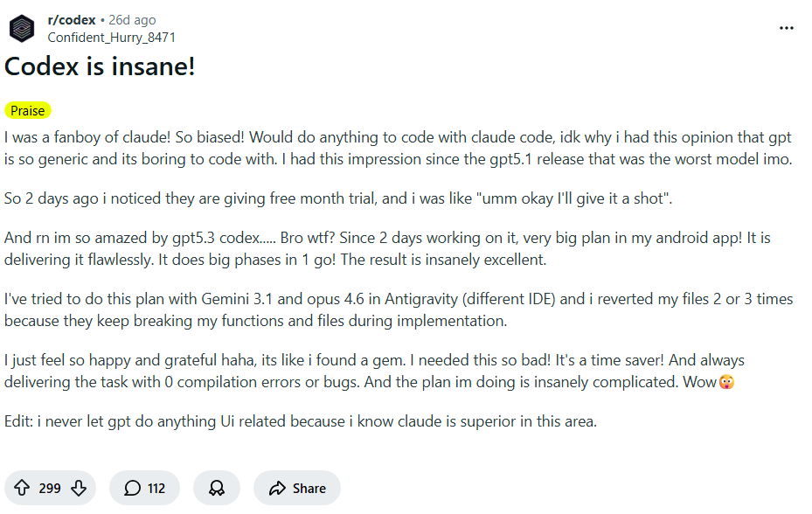Click the share arrow icon

click(278, 488)
